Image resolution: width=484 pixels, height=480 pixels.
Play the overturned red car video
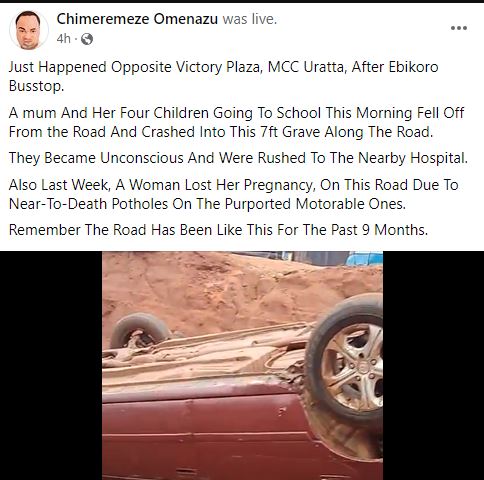[x=242, y=365]
